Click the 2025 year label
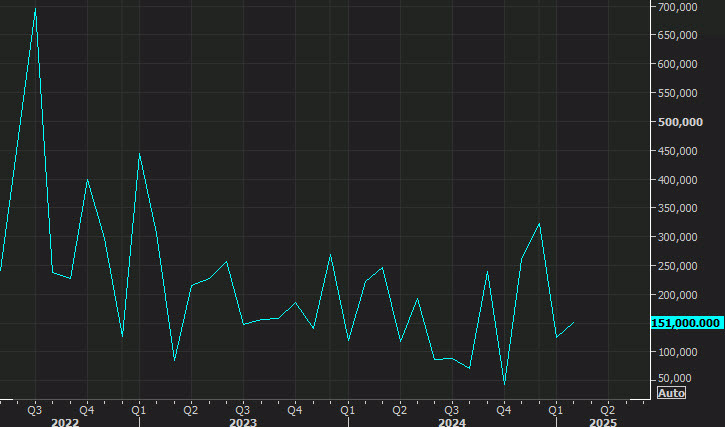Screen dimensions: 725x427 (603, 422)
